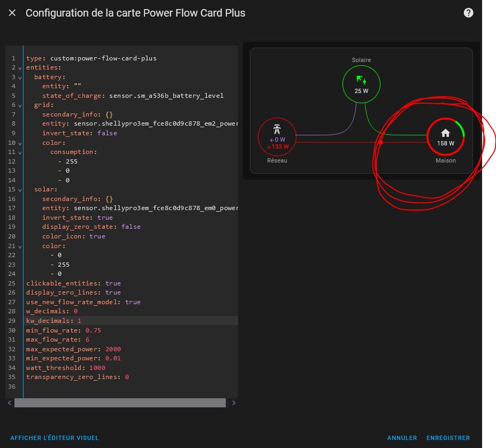This screenshot has width=496, height=448.
Task: Cancel changes with the Annuler button
Action: click(x=402, y=438)
